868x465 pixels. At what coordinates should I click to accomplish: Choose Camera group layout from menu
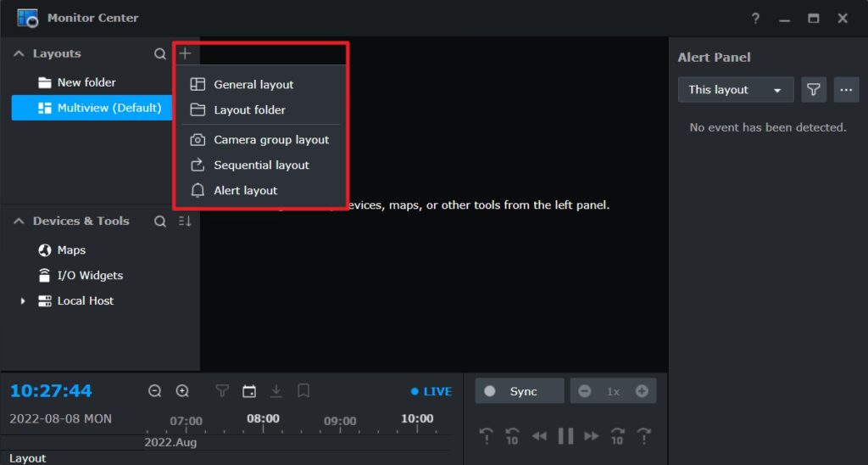(270, 140)
